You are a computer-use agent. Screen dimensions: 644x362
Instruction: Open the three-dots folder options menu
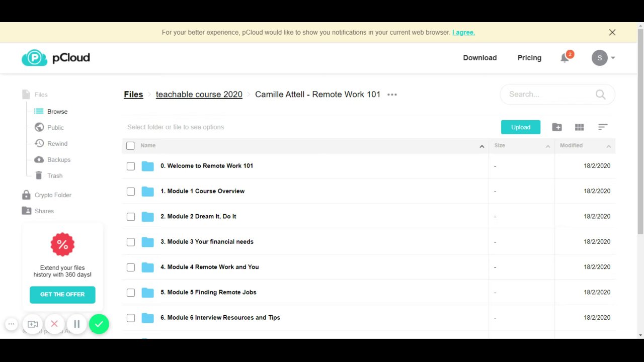pyautogui.click(x=392, y=95)
